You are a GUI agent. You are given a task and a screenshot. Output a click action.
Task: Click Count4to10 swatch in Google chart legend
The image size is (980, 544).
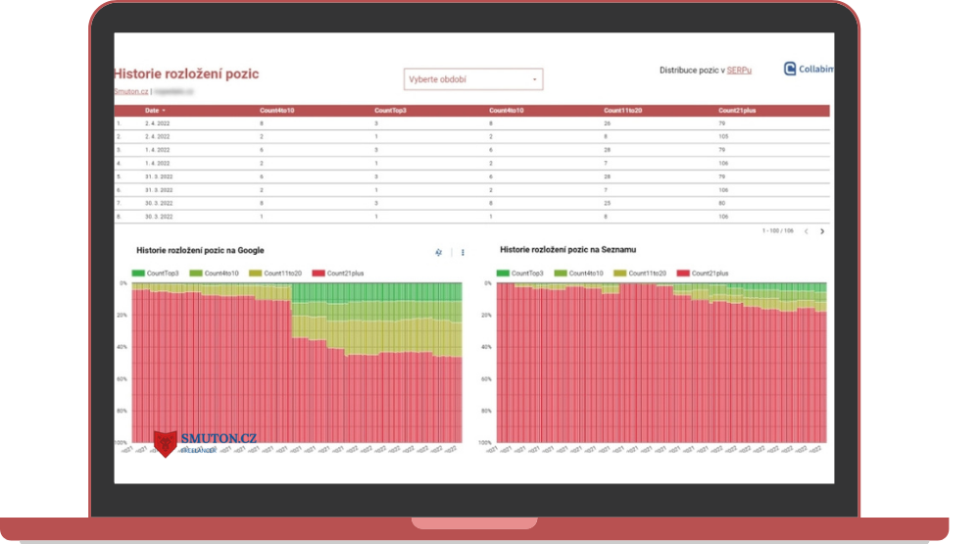[x=196, y=273]
